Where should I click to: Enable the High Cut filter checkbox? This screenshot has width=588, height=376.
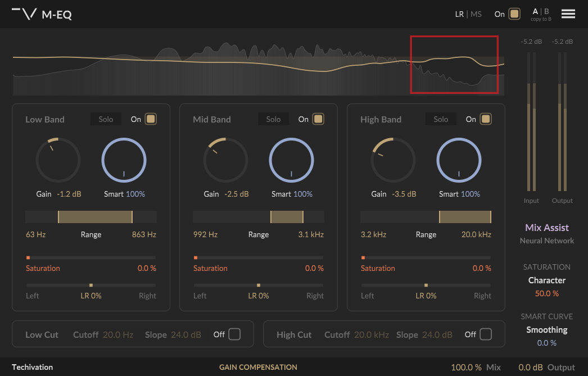pos(486,334)
